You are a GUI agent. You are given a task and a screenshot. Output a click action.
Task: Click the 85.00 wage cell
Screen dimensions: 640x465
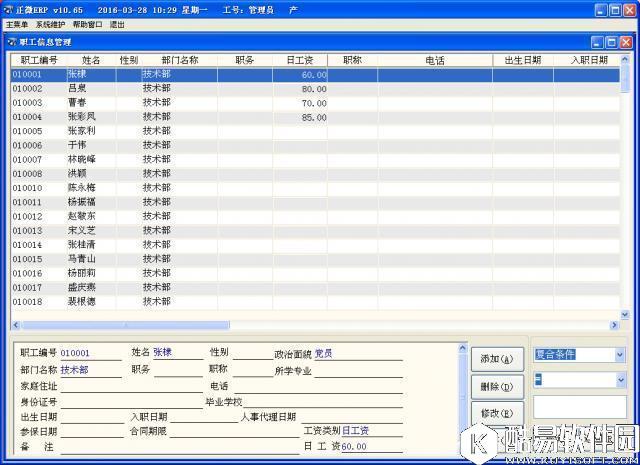300,118
